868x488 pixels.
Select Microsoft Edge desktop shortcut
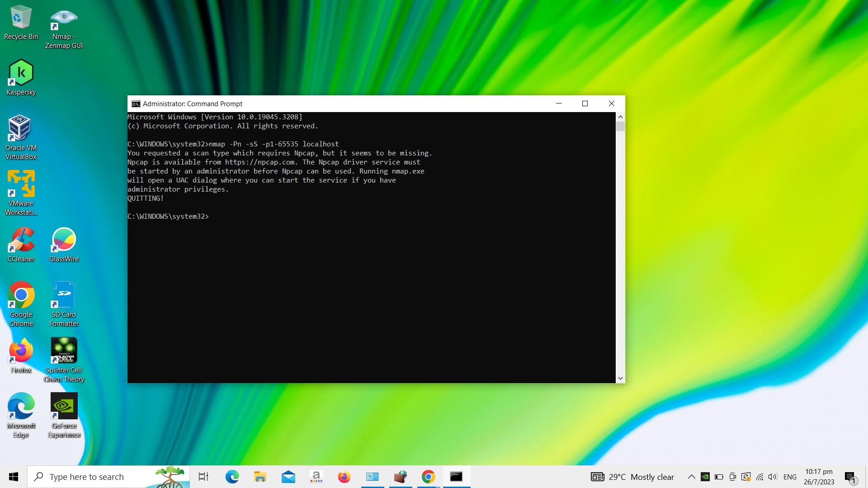[21, 415]
